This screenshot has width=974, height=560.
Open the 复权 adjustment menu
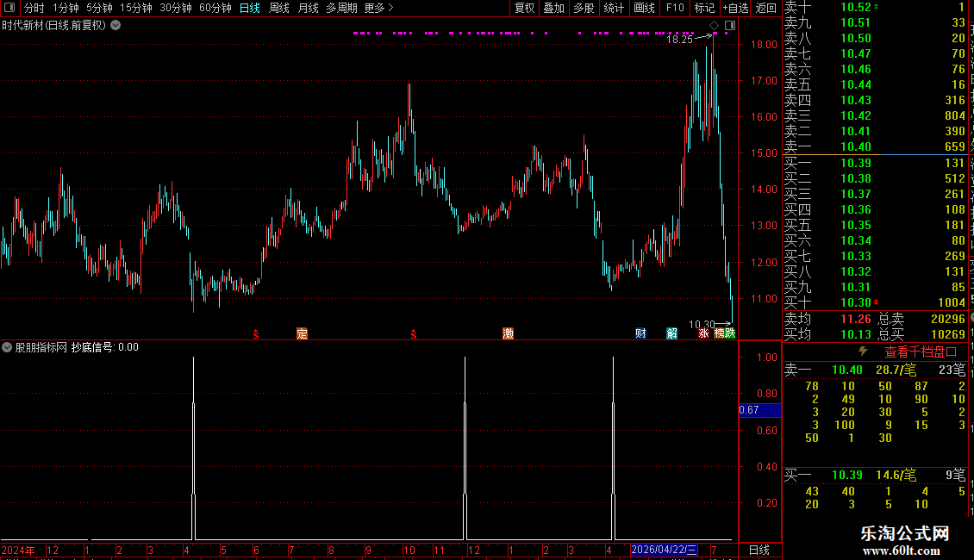[x=524, y=8]
